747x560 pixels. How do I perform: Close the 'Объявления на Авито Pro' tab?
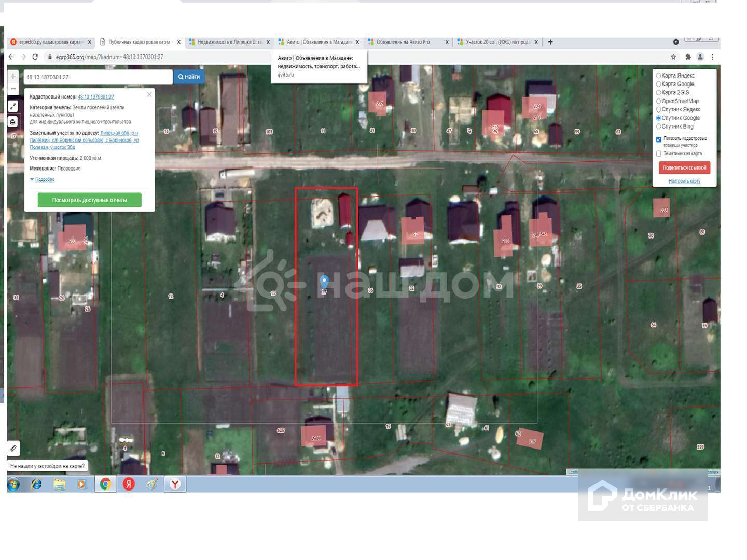pos(447,42)
